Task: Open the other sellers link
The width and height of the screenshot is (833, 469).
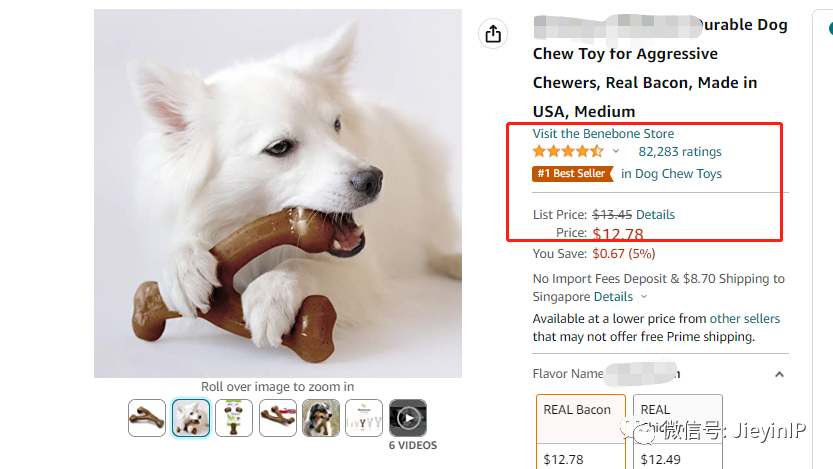Action: pyautogui.click(x=745, y=319)
